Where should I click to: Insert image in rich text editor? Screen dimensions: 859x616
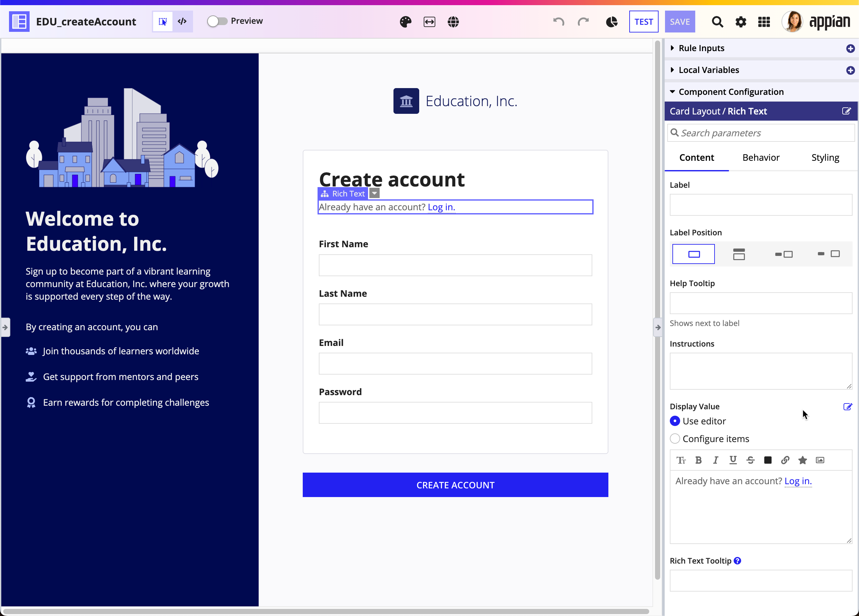pos(820,460)
